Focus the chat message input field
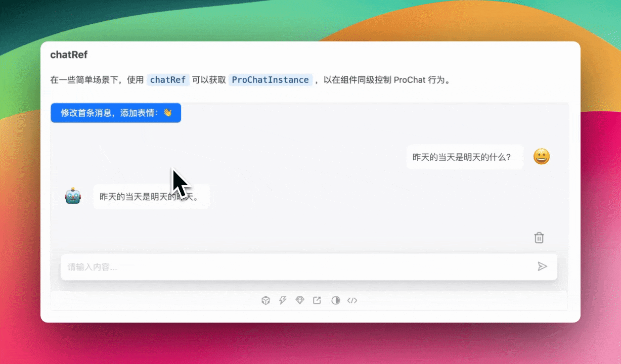 (x=308, y=266)
